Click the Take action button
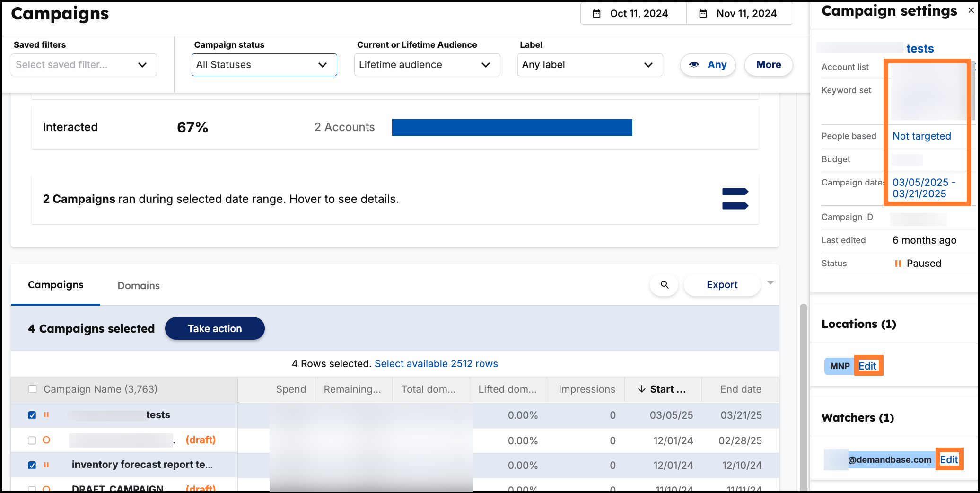This screenshot has height=493, width=980. (215, 328)
